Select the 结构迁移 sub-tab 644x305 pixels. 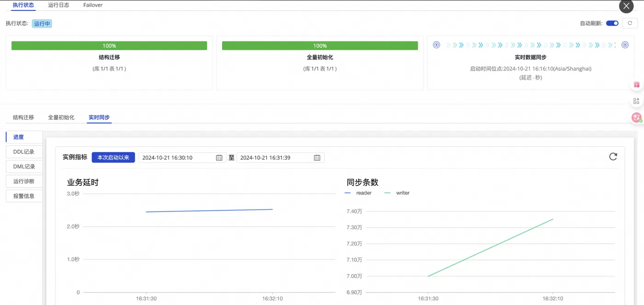pyautogui.click(x=23, y=117)
